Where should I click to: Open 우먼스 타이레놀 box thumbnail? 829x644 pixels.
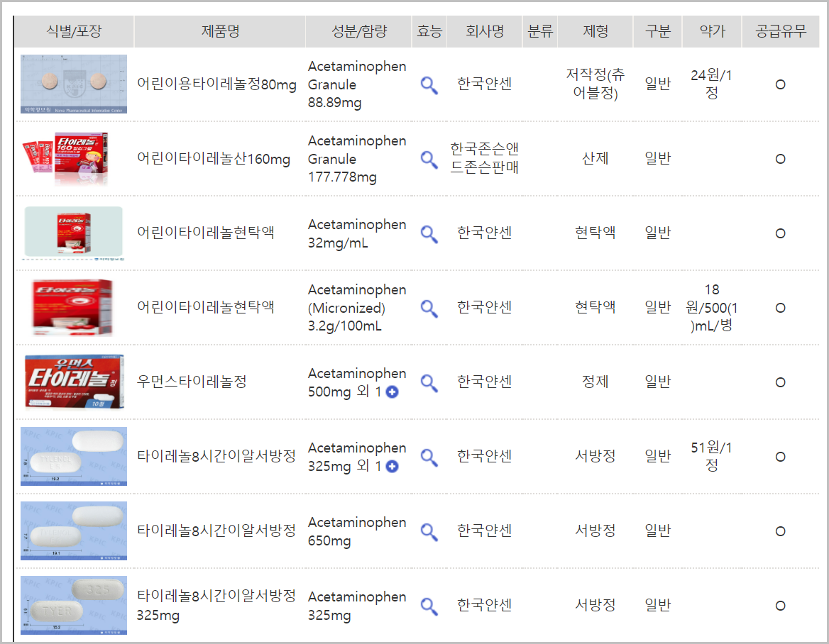tap(74, 382)
